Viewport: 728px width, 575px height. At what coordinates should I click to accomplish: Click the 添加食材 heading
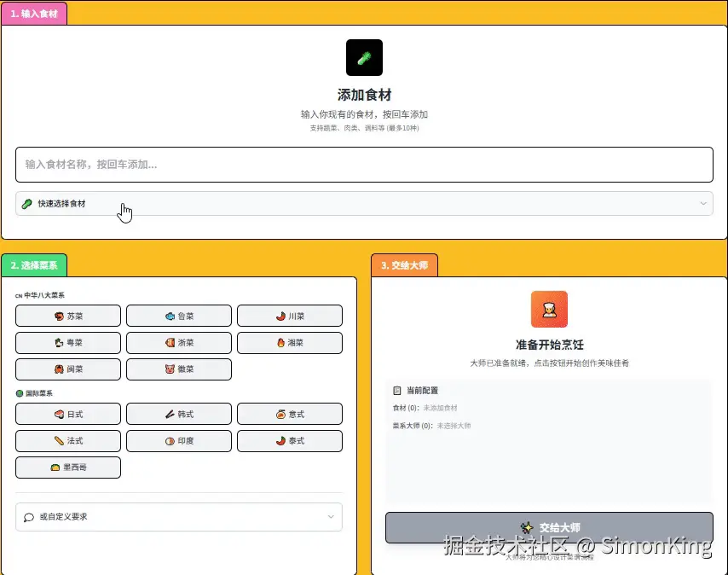[x=364, y=95]
